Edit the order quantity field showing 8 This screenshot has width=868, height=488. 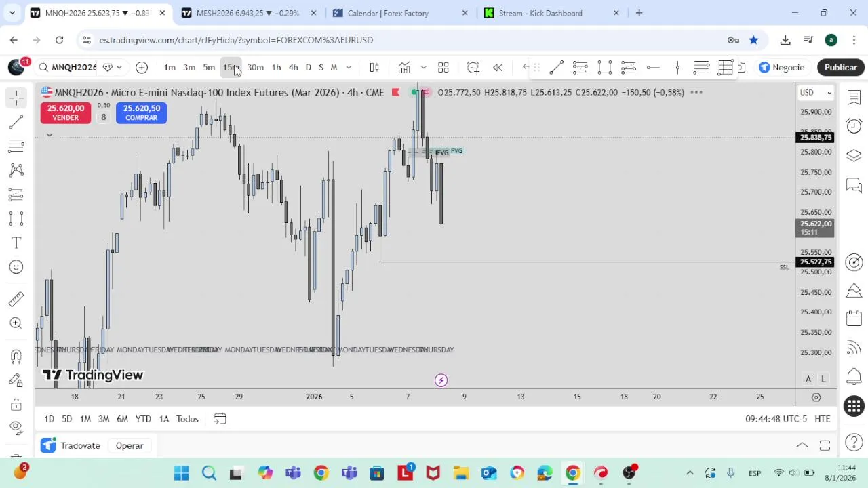point(103,117)
